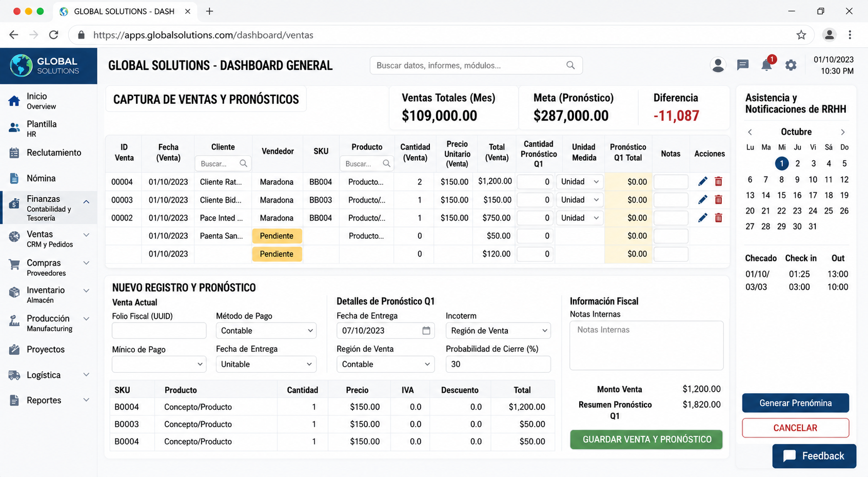Viewport: 868px width, 477px height.
Task: Open the Feedback button
Action: click(x=814, y=456)
